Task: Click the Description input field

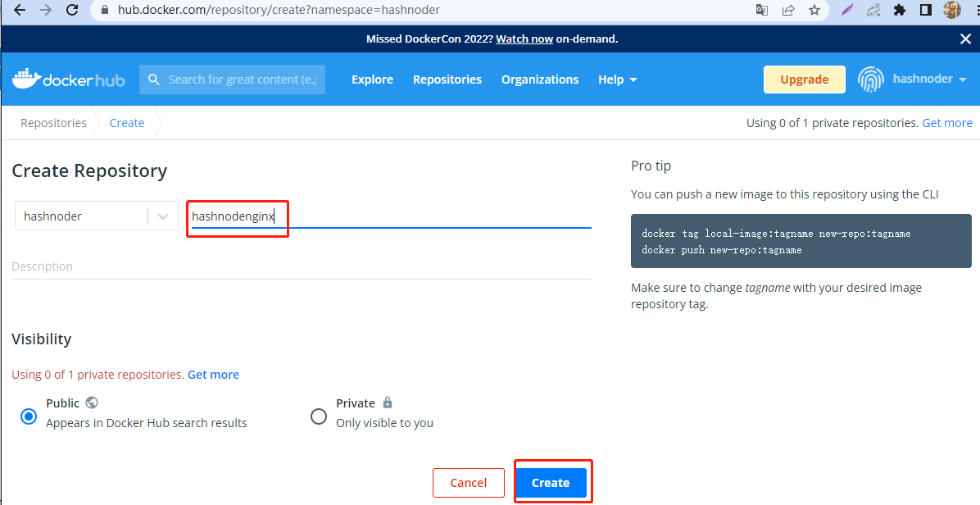Action: pyautogui.click(x=302, y=267)
